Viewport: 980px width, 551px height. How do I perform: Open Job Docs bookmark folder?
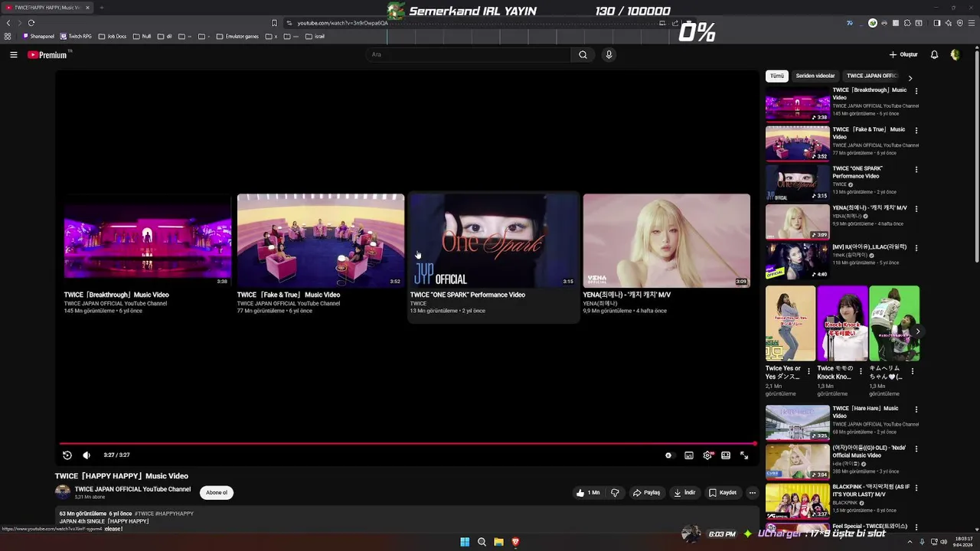pyautogui.click(x=113, y=36)
